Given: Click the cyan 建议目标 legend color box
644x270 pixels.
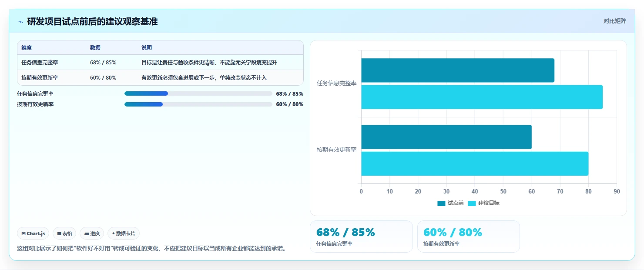Looking at the screenshot, I should tap(472, 203).
